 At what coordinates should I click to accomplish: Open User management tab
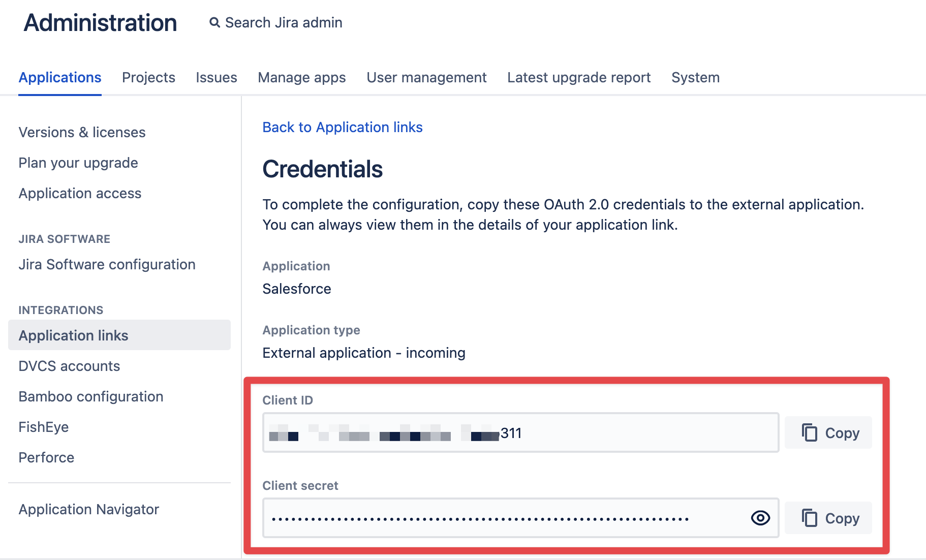pos(426,77)
